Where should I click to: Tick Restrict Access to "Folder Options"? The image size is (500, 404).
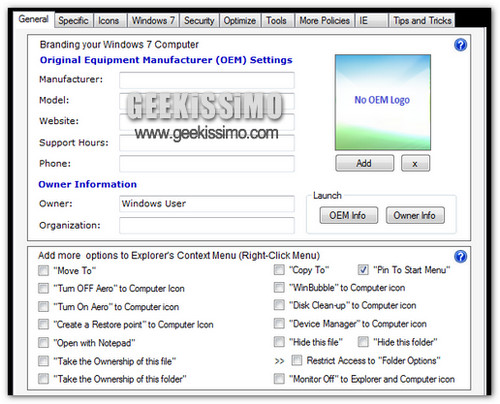[x=297, y=360]
